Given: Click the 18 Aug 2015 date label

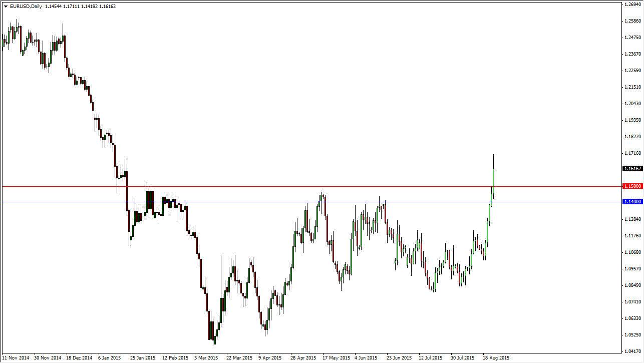Looking at the screenshot, I should point(496,358).
